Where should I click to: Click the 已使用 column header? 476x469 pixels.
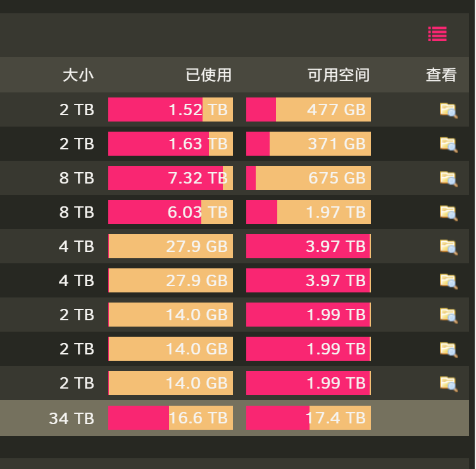coord(208,75)
